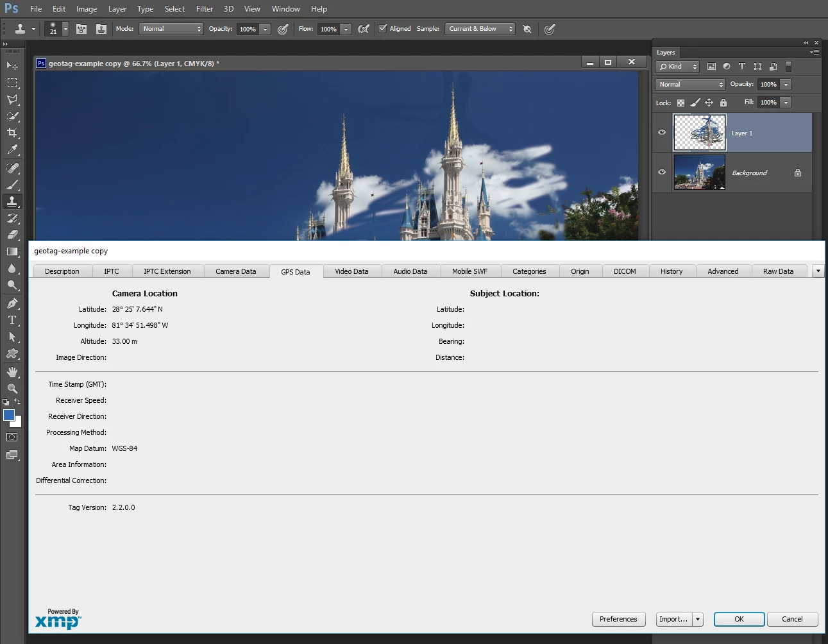Open the Fill percentage dropdown
Screen dimensions: 828x644
click(x=786, y=103)
